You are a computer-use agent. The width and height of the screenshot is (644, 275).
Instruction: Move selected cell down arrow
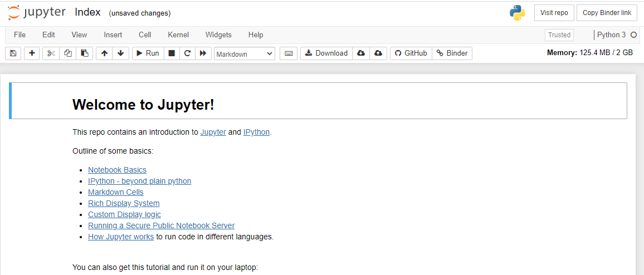coord(121,53)
